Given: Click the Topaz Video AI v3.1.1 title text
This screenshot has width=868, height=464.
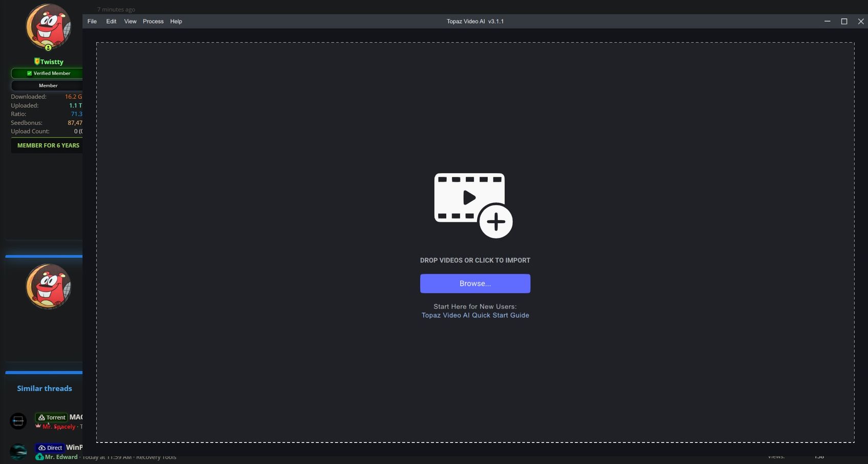Looking at the screenshot, I should 475,22.
